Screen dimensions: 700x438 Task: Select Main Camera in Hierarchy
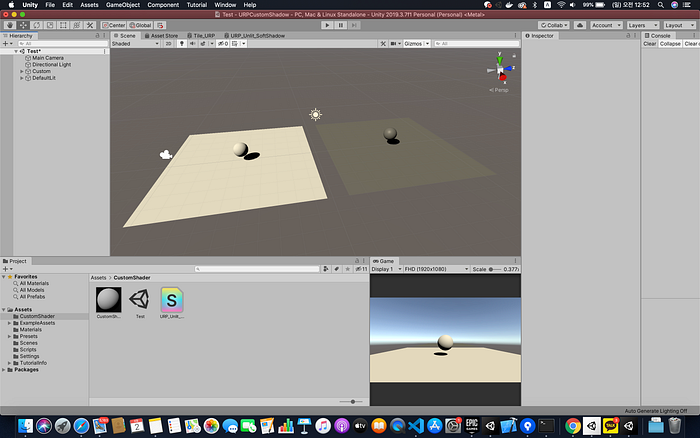(x=48, y=58)
